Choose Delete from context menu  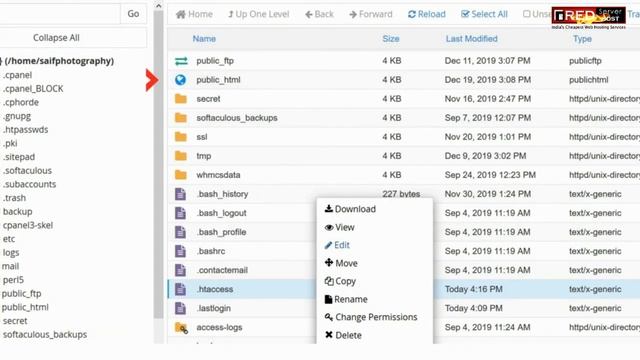click(x=343, y=335)
